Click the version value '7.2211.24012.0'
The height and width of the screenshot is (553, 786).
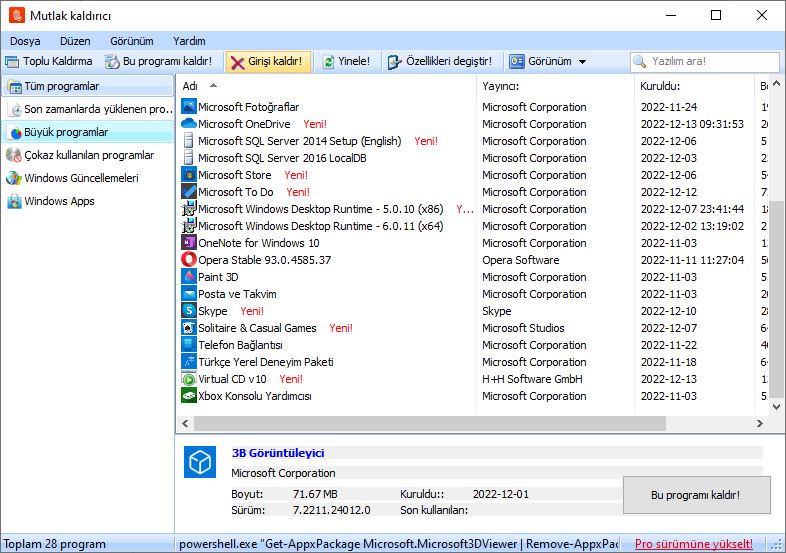coord(331,510)
